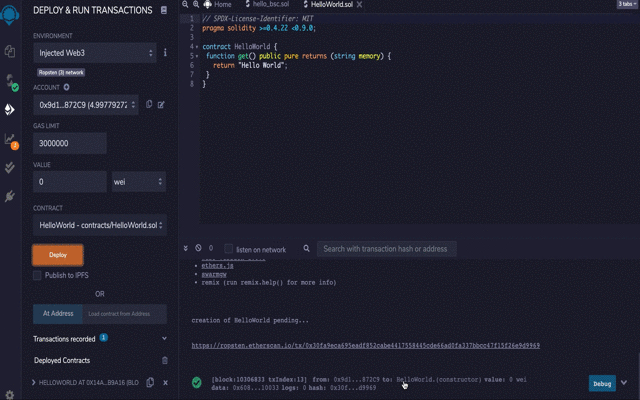Viewport: 640px width, 400px height.
Task: Open the File Explorer sidebar icon
Action: 11,50
